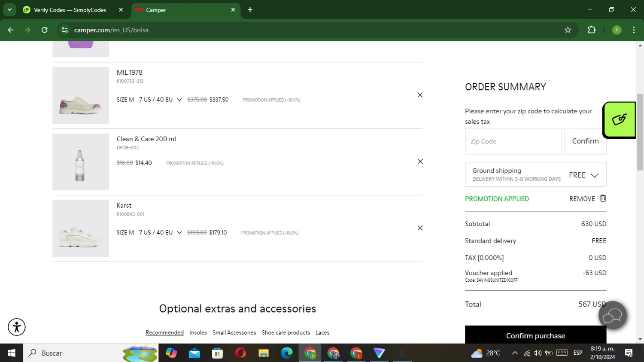Open Windows Start menu
The height and width of the screenshot is (362, 644).
[11, 353]
